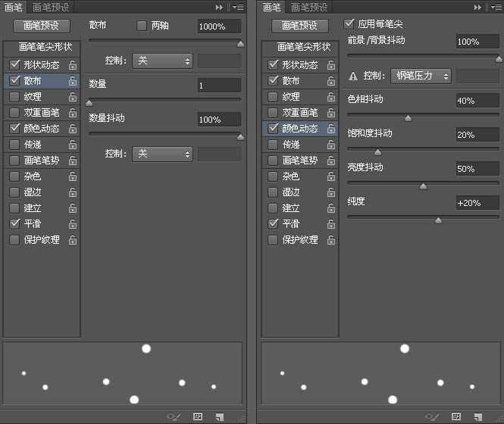The image size is (504, 424).
Task: Open right panel flyout menu
Action: pyautogui.click(x=496, y=7)
